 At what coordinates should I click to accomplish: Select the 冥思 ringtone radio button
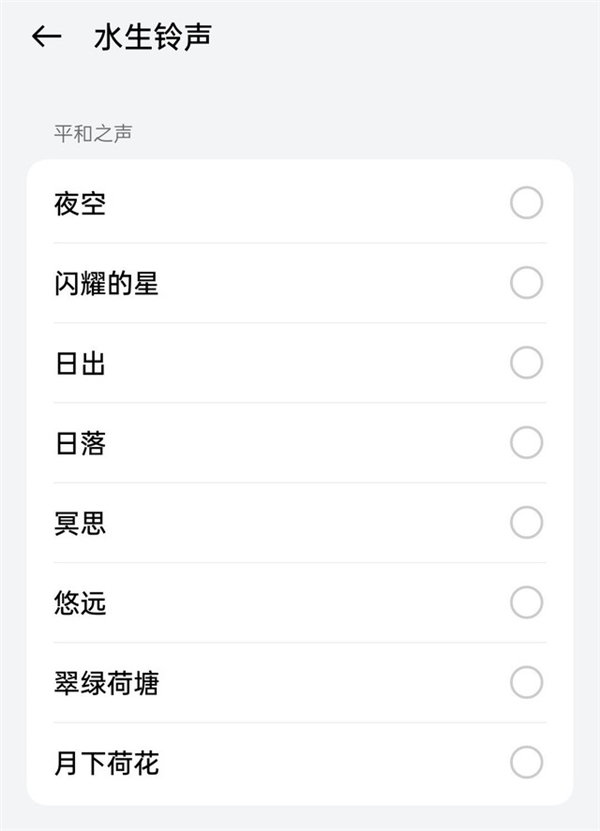524,521
